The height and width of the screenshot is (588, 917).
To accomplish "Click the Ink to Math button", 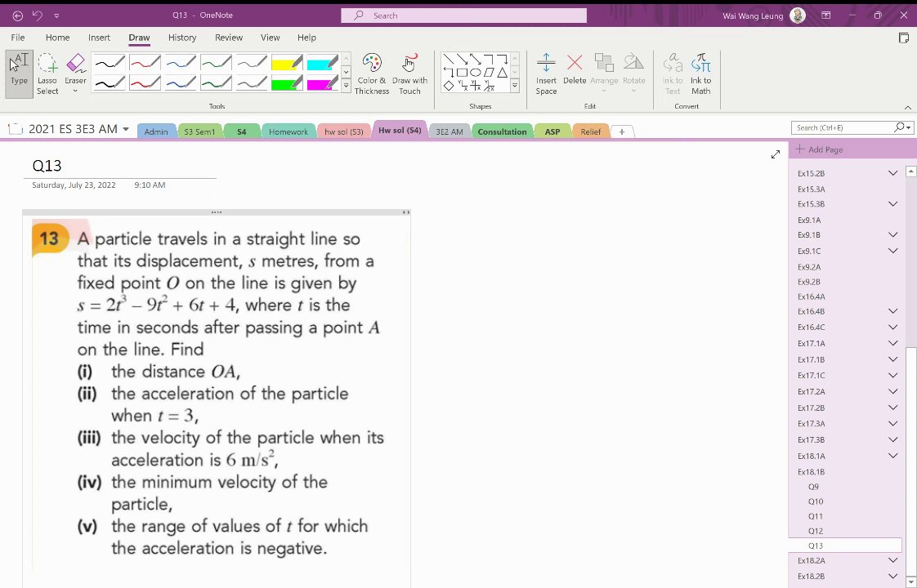I will (x=700, y=73).
